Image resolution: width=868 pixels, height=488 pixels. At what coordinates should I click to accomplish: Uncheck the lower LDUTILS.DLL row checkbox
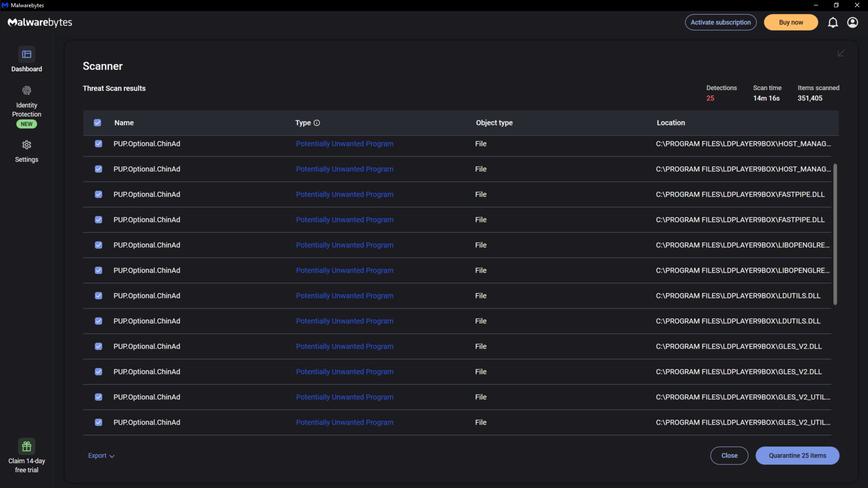pyautogui.click(x=98, y=321)
